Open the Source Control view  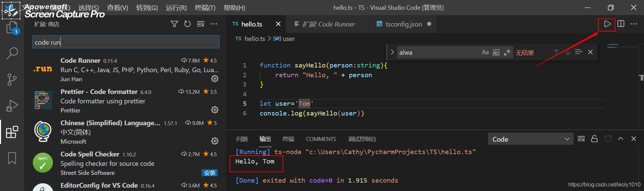12,80
